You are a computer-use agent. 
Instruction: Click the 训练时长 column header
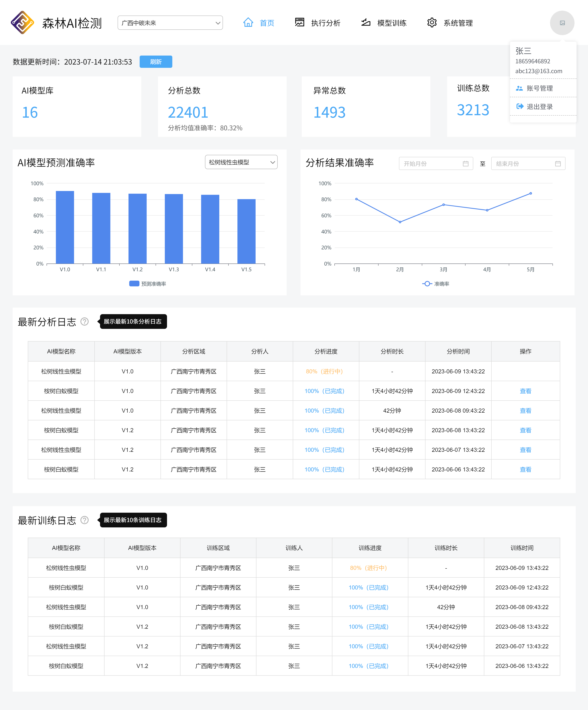pos(446,548)
